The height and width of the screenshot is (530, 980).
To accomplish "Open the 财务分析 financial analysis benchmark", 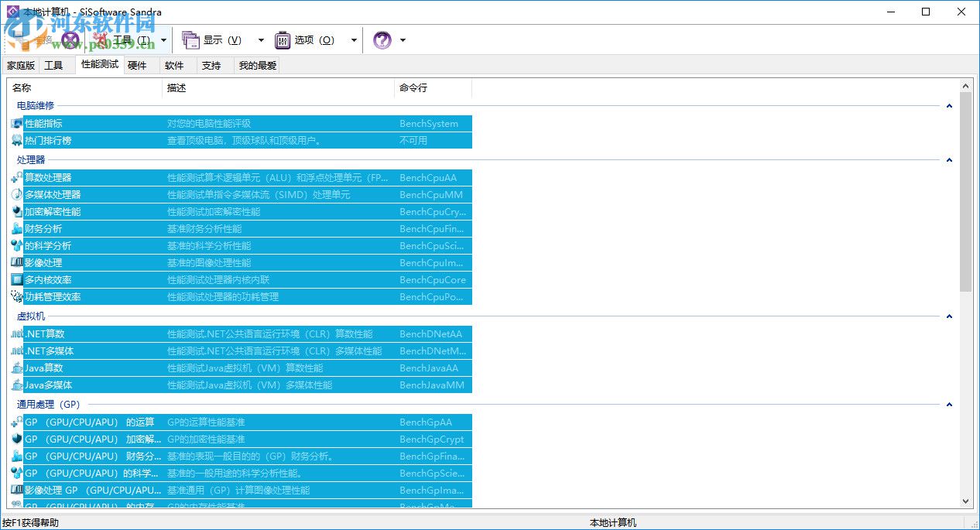I will (43, 228).
